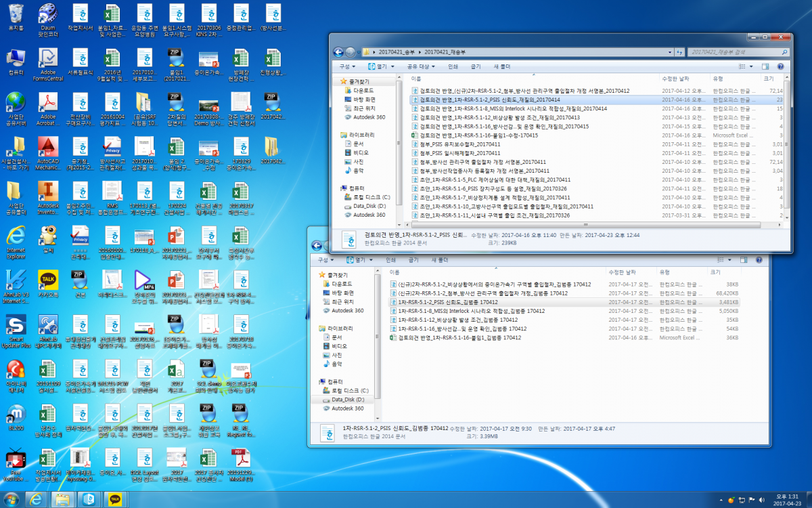Toggle preview pane icon in 재송부 window
The width and height of the screenshot is (812, 508).
tap(766, 66)
